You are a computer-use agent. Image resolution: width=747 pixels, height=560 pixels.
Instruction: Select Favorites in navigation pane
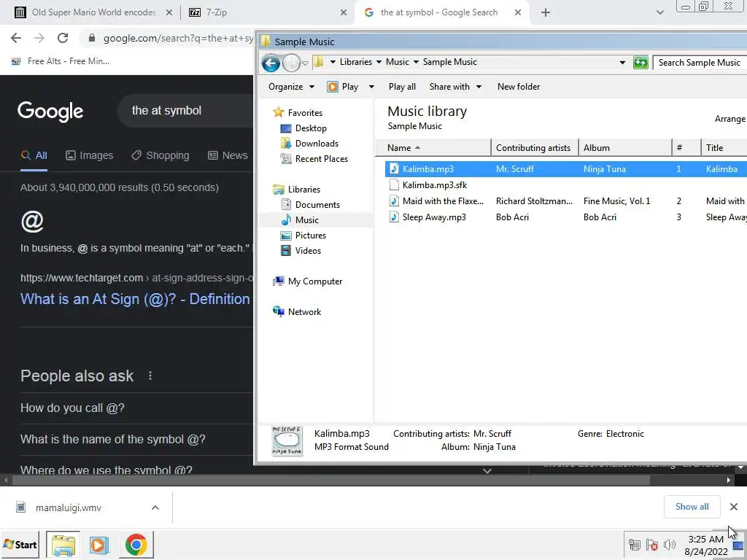pyautogui.click(x=305, y=113)
